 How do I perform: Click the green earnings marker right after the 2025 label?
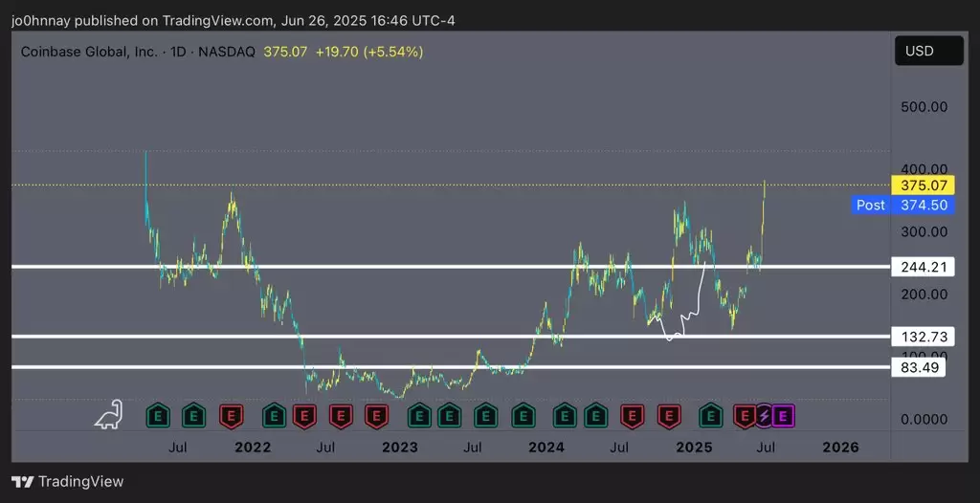click(x=710, y=416)
